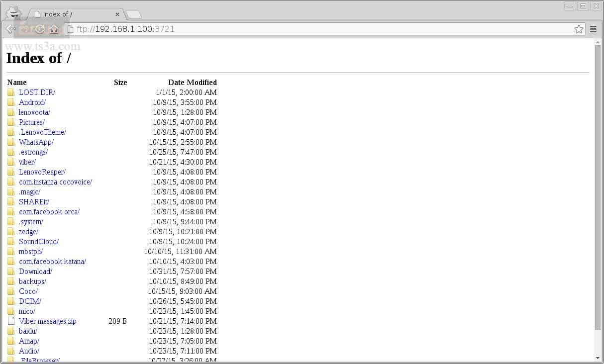Open the Pictures/ directory link

point(32,122)
